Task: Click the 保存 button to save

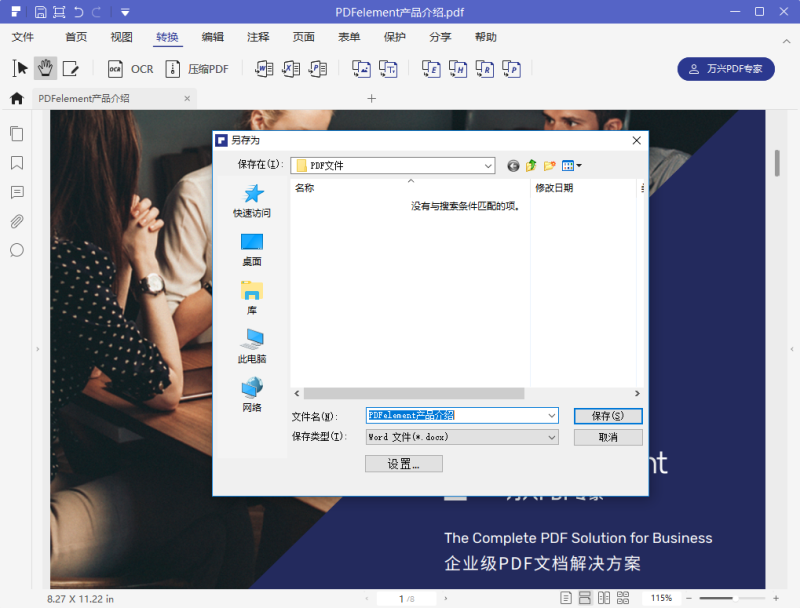Action: pos(608,415)
